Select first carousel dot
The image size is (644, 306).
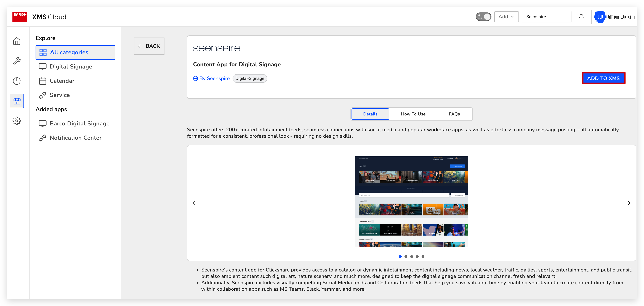point(400,257)
